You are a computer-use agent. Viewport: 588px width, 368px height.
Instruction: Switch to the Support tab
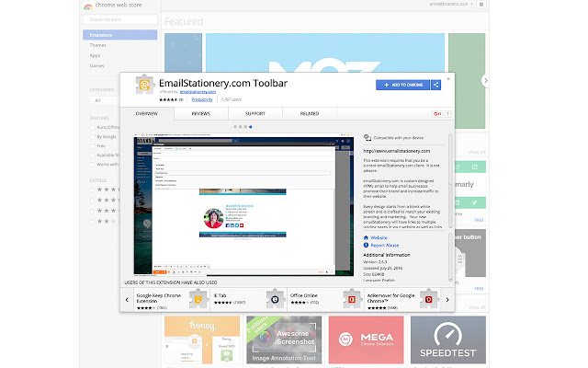[x=255, y=113]
